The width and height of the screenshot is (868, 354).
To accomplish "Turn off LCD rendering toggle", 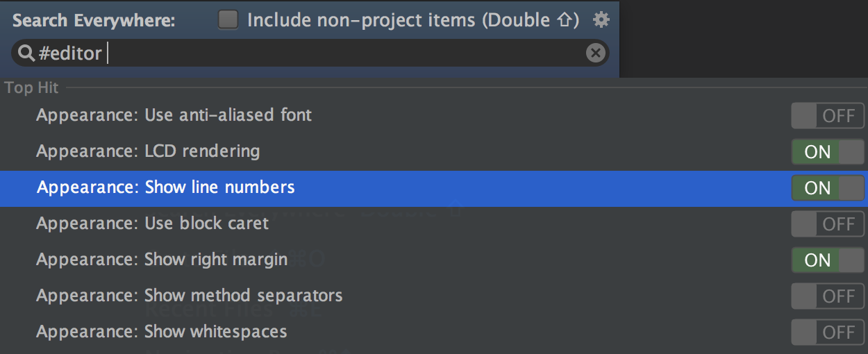I will (x=828, y=152).
